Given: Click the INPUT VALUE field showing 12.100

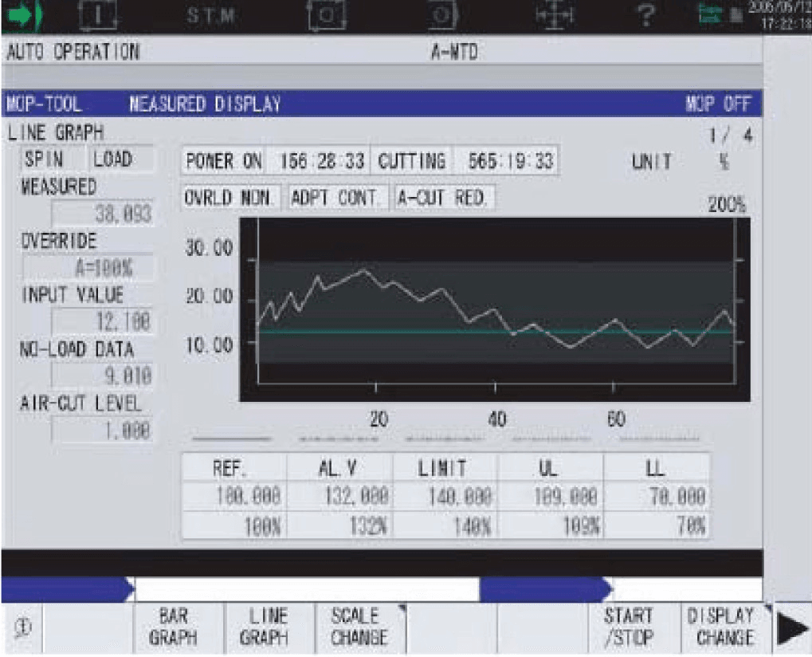Looking at the screenshot, I should point(103,321).
